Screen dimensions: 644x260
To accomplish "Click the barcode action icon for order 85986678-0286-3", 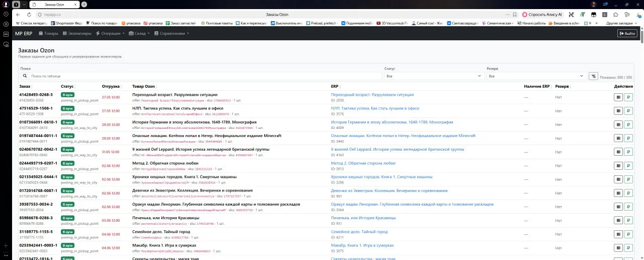I will point(618,220).
